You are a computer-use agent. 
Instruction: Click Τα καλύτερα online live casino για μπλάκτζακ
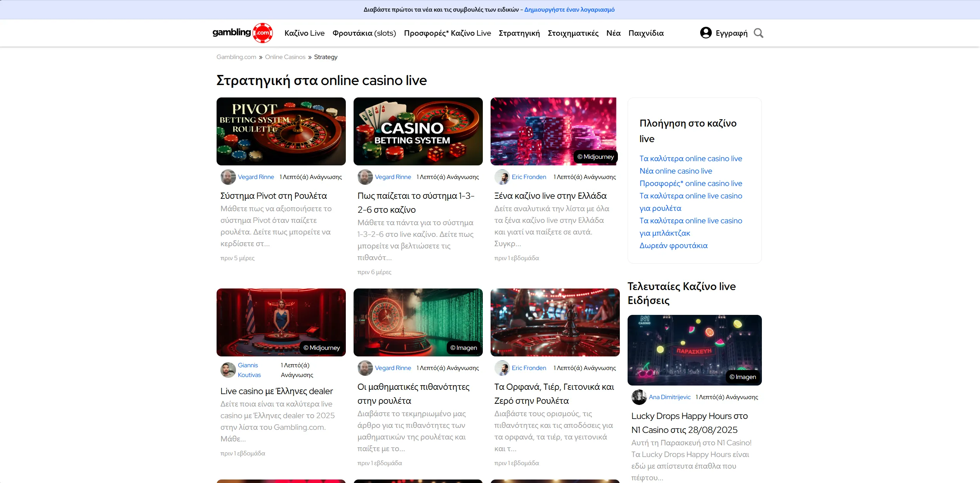691,227
